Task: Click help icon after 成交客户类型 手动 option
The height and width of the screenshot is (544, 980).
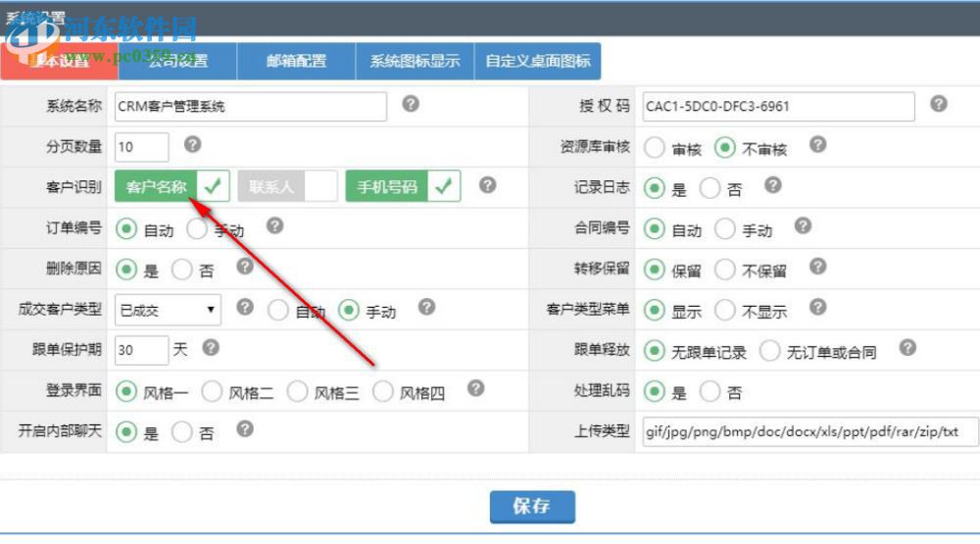Action: (x=427, y=307)
